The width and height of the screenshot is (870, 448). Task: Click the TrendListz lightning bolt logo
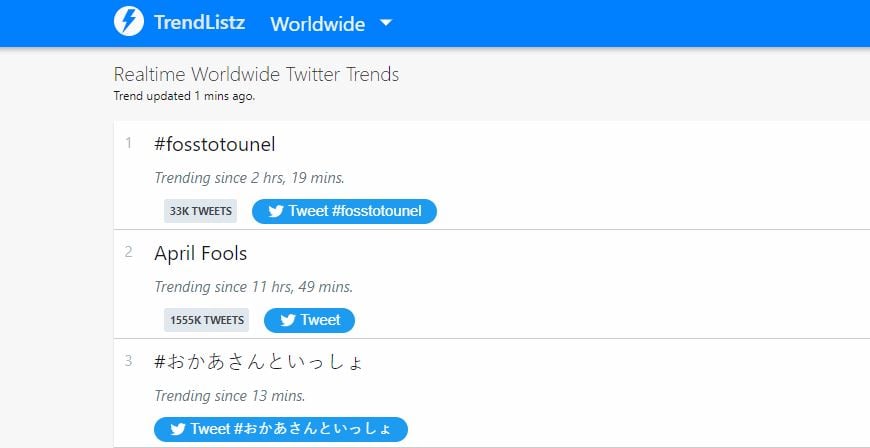coord(129,23)
